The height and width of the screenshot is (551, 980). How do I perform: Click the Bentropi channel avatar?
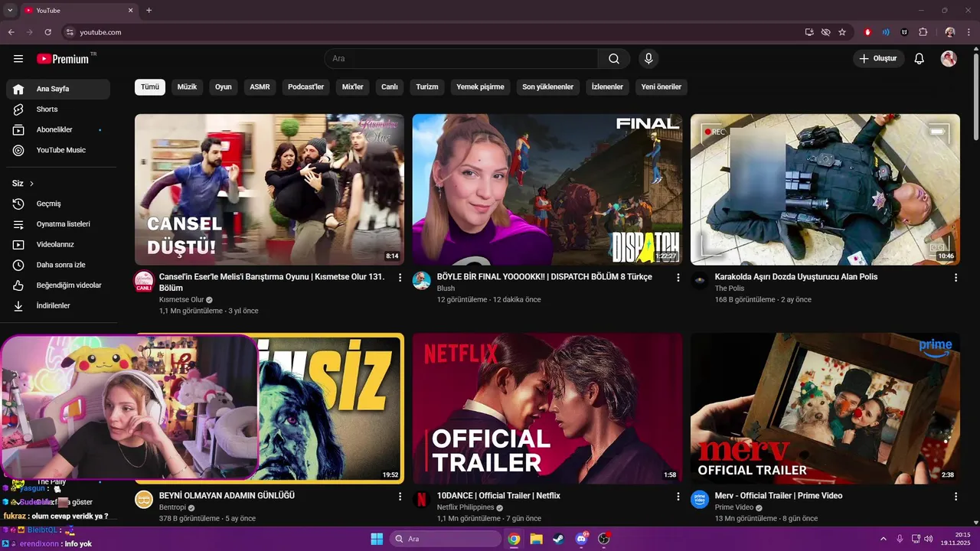coord(144,500)
